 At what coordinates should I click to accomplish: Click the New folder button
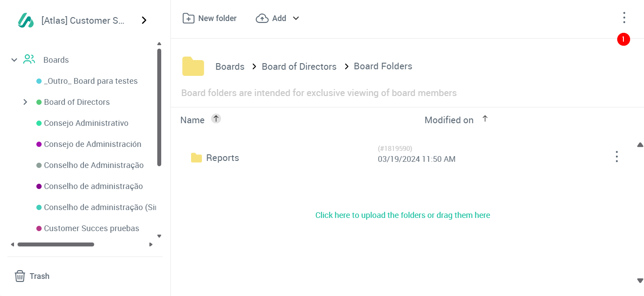[209, 18]
